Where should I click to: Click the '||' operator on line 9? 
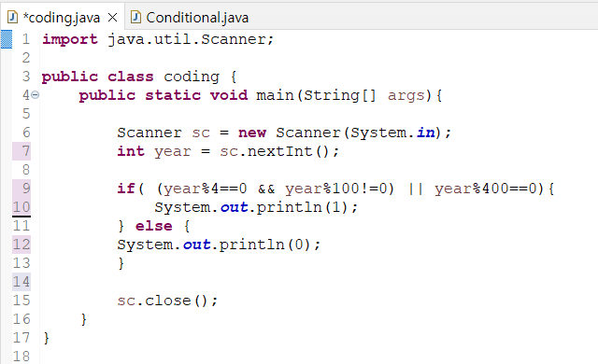click(415, 189)
